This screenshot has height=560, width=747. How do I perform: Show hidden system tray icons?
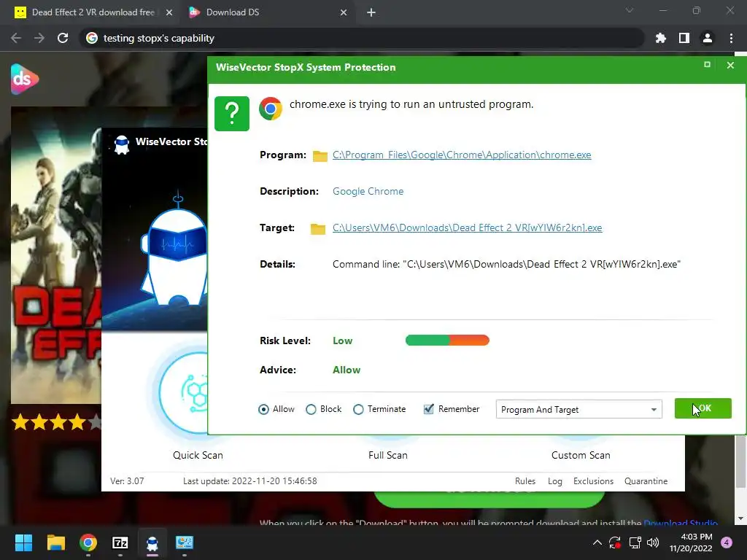(x=597, y=542)
